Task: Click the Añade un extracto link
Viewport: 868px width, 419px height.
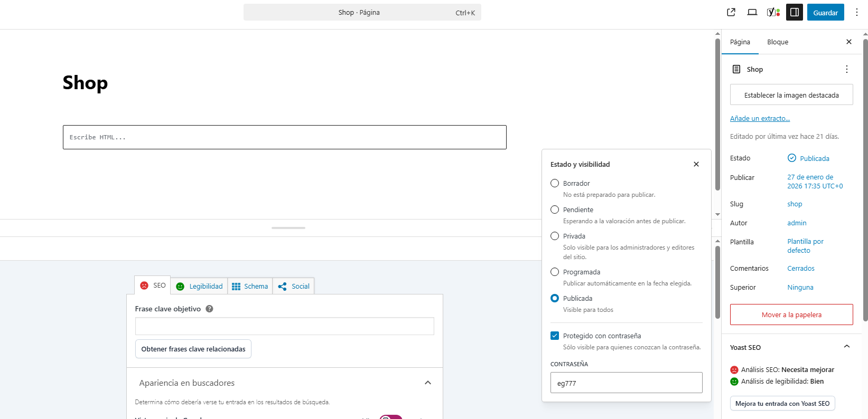Action: 760,119
